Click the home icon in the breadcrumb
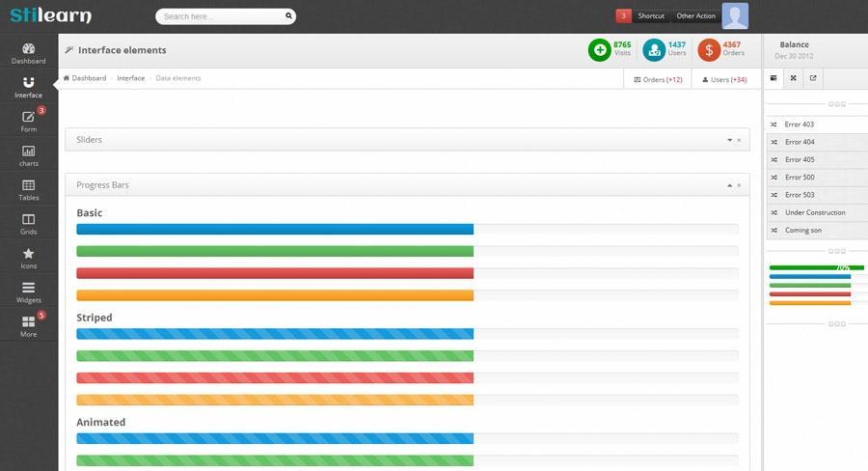The height and width of the screenshot is (471, 868). pos(67,78)
